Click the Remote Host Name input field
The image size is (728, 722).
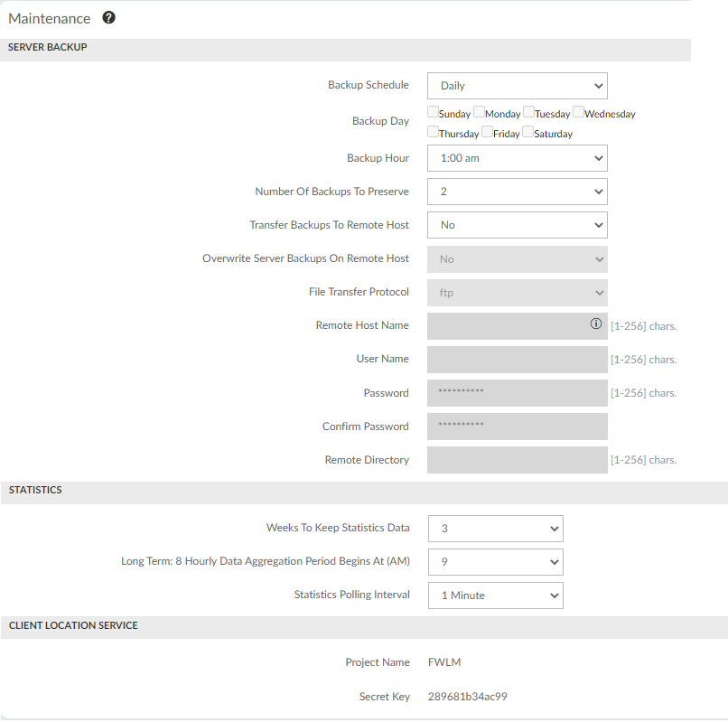(x=506, y=326)
